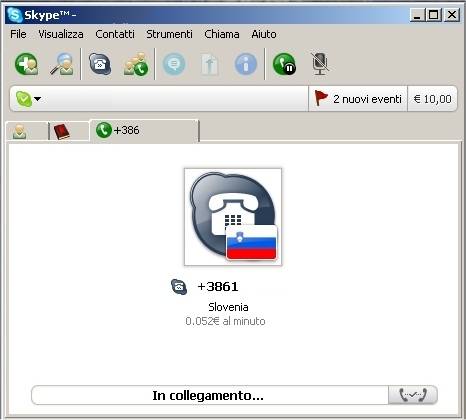Open the 2 nuovi eventi notifications
The image size is (466, 420).
[358, 99]
